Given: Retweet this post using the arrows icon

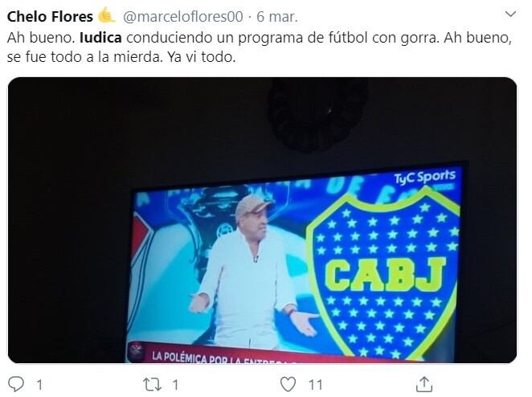Looking at the screenshot, I should click(x=152, y=384).
